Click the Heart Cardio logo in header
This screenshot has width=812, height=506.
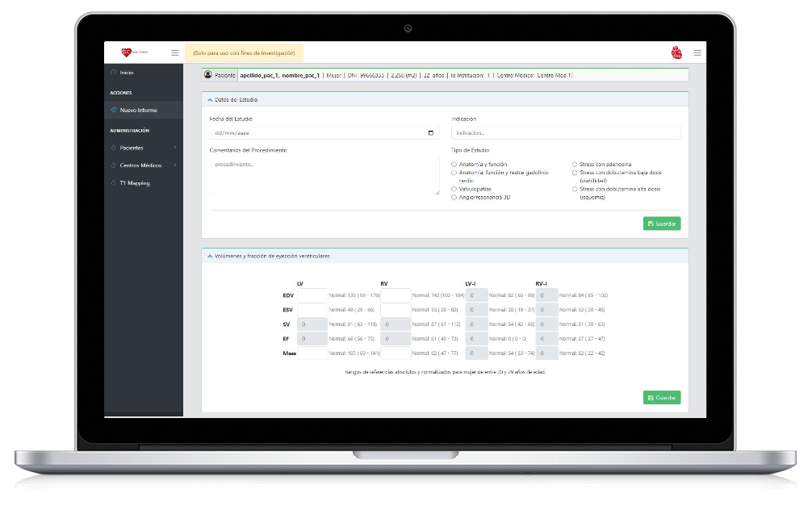pyautogui.click(x=131, y=52)
